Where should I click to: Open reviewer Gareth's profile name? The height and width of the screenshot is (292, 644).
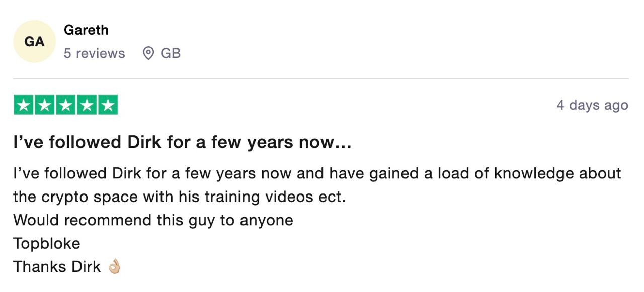tap(86, 30)
